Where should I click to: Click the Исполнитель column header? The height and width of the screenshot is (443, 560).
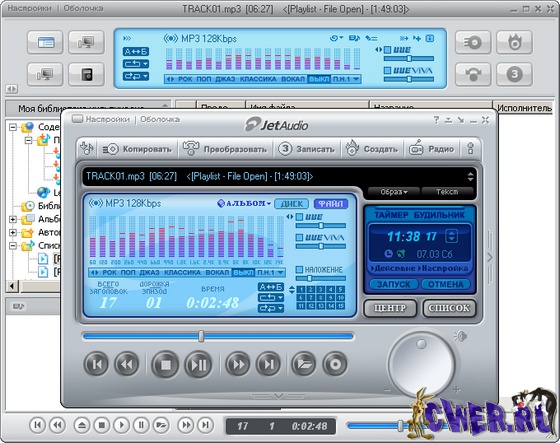coord(524,108)
